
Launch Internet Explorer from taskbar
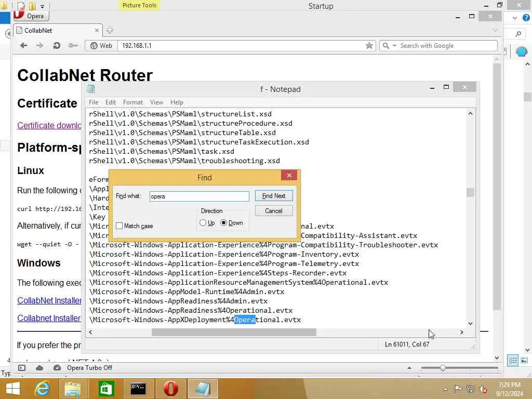point(43,389)
